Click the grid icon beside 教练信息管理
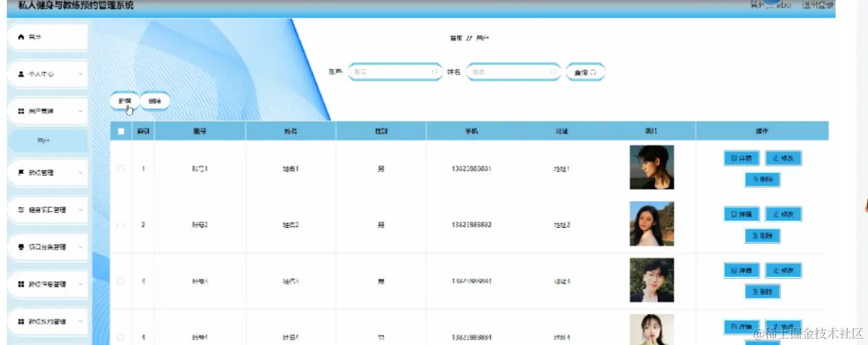 click(x=21, y=284)
